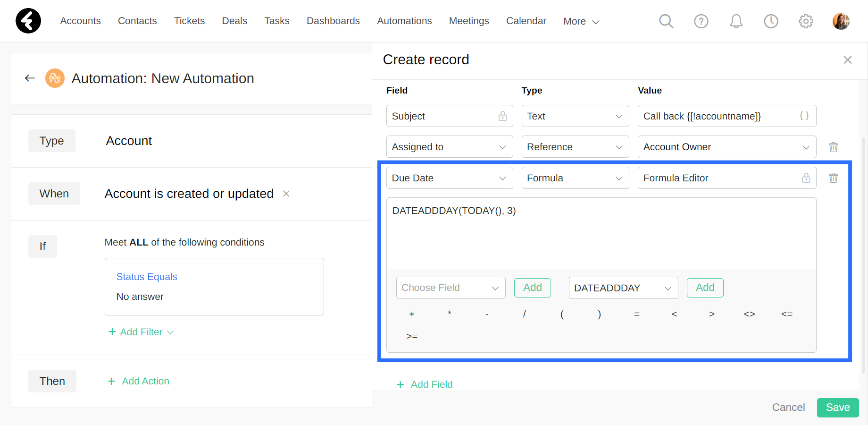Add the DATEADDDAY function to formula
The image size is (868, 425).
(x=705, y=288)
